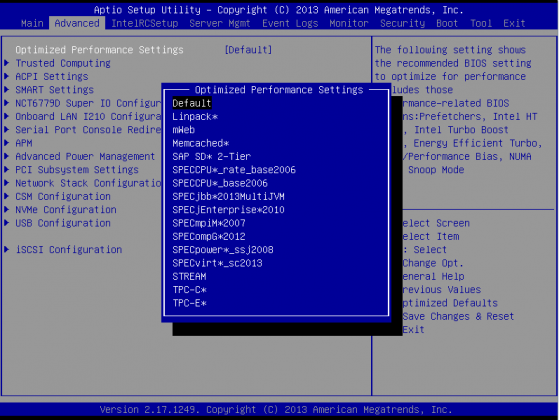559x420 pixels.
Task: Open the Server Mgmt tab
Action: pos(220,24)
